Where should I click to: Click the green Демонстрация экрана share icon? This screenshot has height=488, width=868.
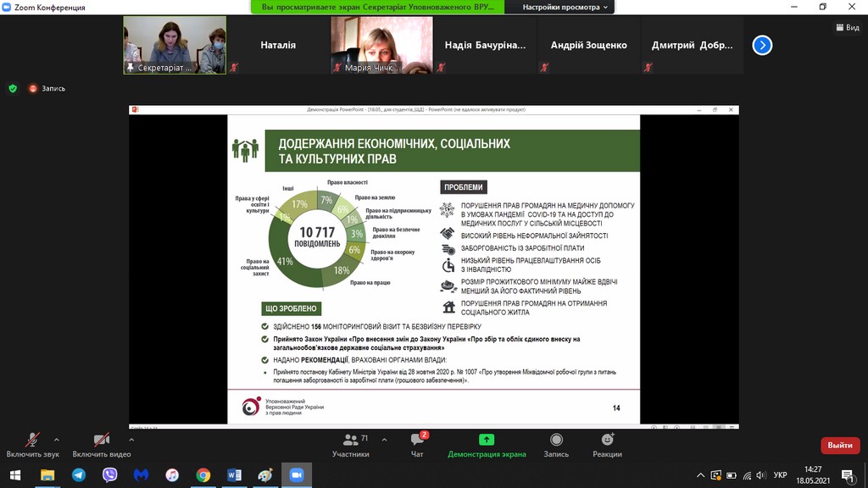(x=487, y=440)
